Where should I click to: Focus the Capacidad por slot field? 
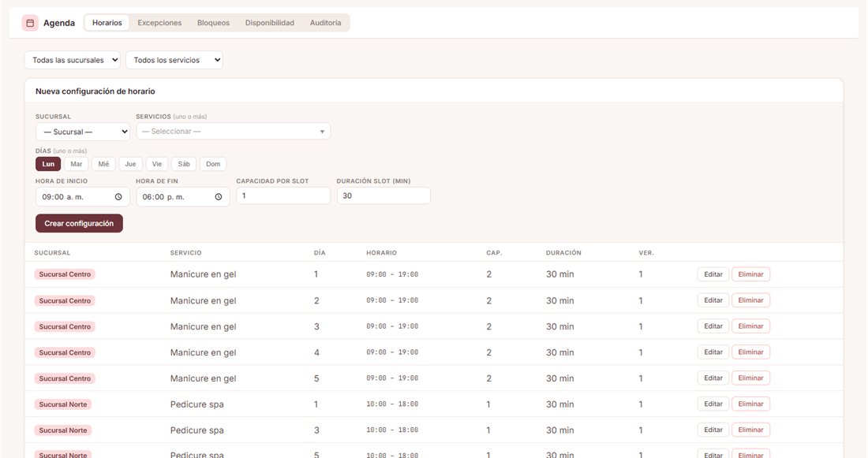pos(283,195)
